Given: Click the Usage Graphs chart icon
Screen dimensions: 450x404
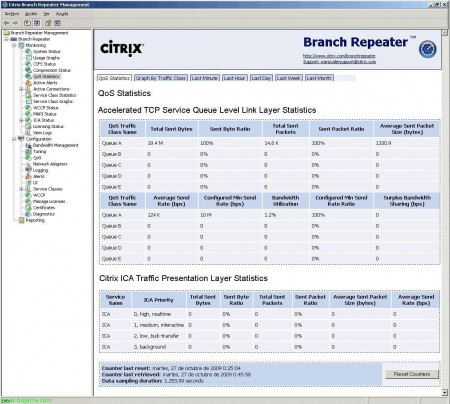Looking at the screenshot, I should (28, 58).
